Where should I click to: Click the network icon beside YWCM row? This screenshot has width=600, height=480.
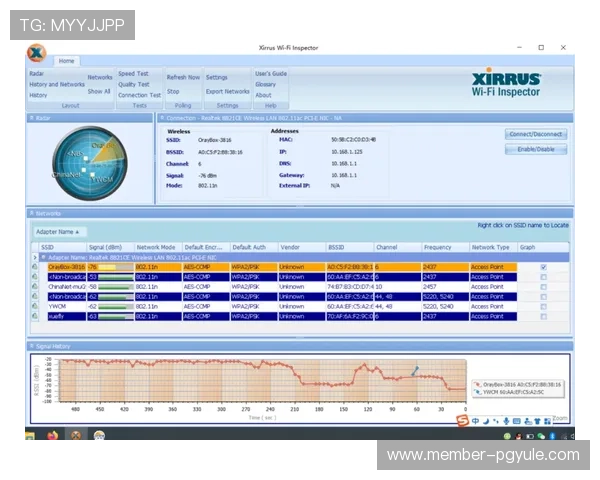35,307
